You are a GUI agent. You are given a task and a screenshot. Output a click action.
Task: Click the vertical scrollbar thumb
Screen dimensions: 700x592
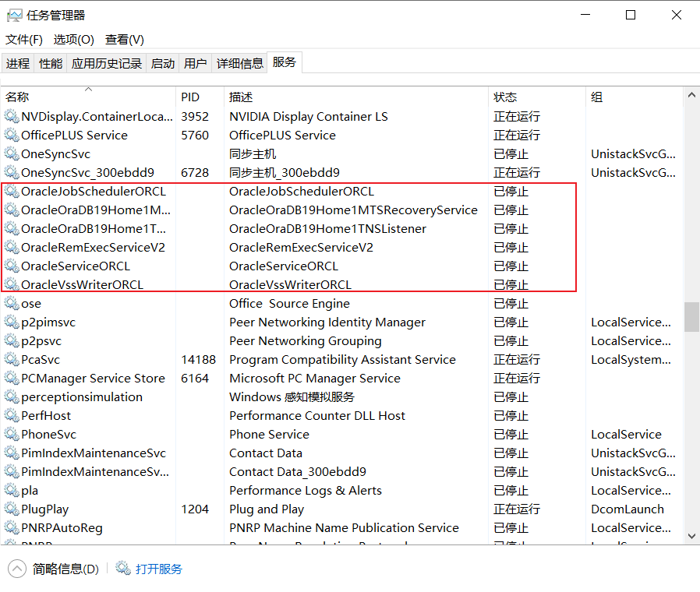[691, 317]
